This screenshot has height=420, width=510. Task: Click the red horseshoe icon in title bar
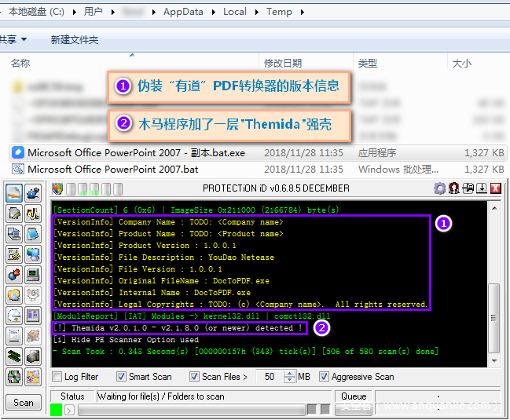point(453,188)
